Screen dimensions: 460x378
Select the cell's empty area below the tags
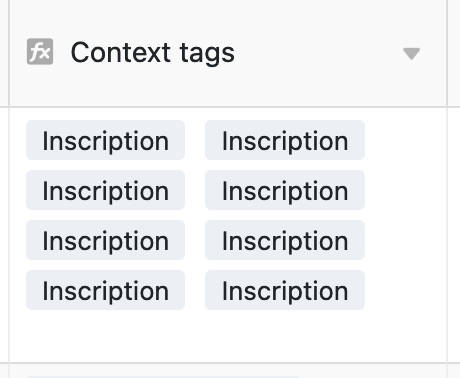coord(228,336)
